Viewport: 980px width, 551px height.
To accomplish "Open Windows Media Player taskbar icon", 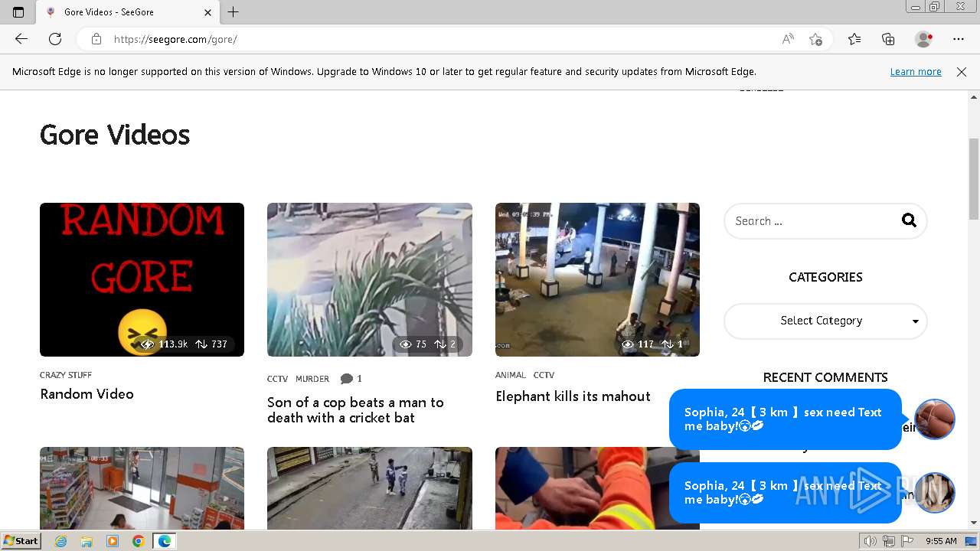I will tap(113, 541).
